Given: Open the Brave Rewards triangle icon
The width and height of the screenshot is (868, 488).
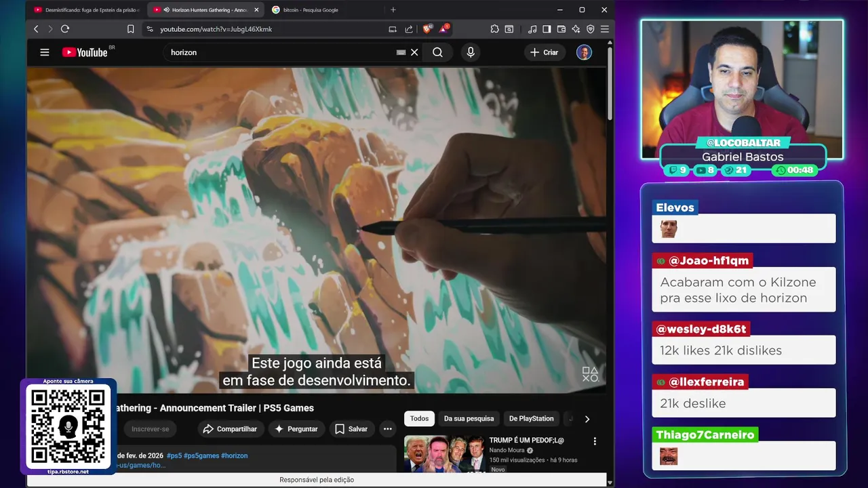Looking at the screenshot, I should coord(443,29).
